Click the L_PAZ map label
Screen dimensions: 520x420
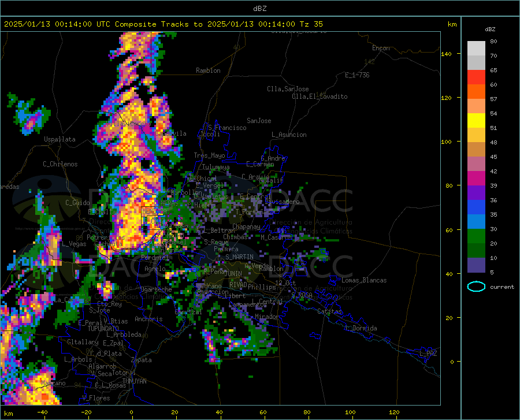coord(428,354)
